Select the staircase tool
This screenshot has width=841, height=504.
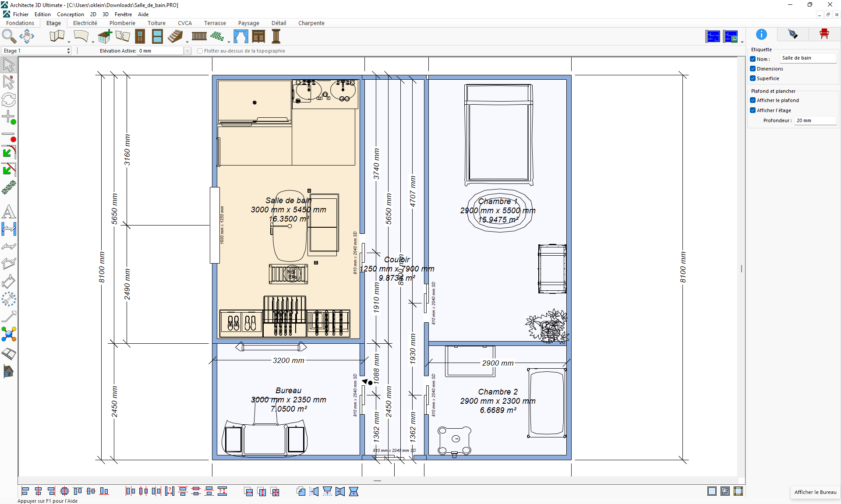[175, 36]
